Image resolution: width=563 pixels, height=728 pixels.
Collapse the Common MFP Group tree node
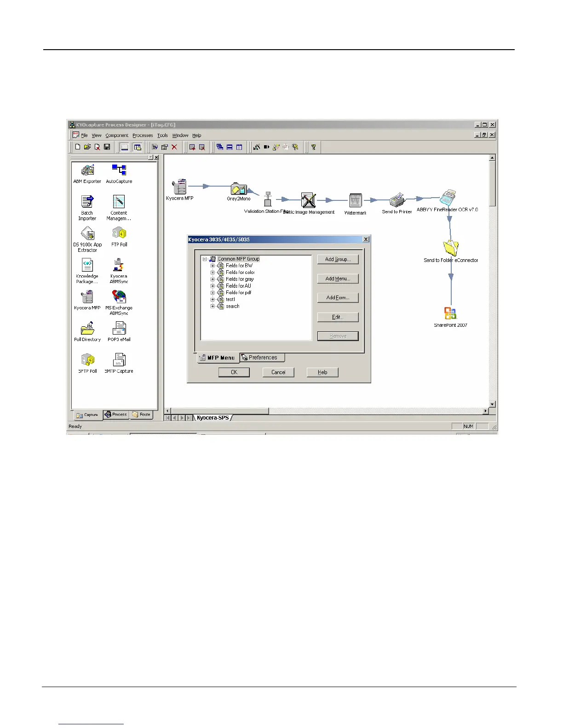coord(205,259)
